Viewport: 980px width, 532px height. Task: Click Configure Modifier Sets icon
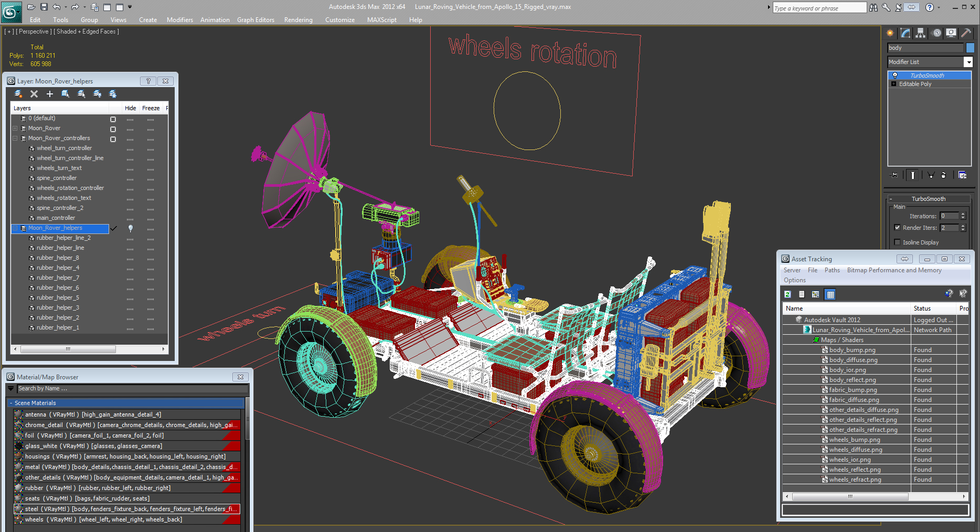962,175
